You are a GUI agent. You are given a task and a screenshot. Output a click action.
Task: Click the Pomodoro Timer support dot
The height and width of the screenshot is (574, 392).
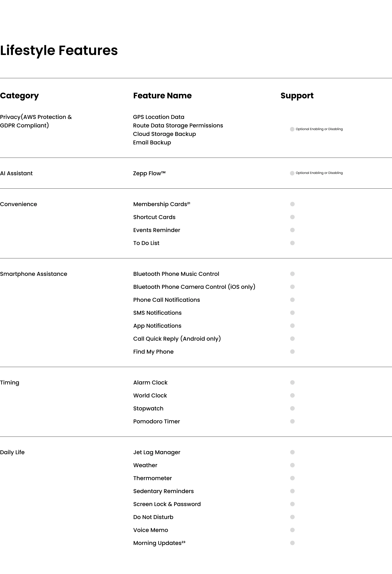click(x=292, y=421)
